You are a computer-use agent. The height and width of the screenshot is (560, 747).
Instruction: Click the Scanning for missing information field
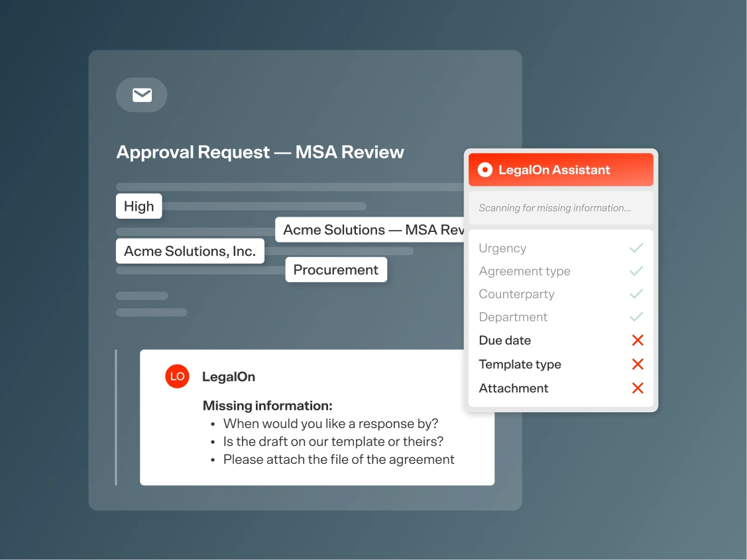[x=561, y=208]
